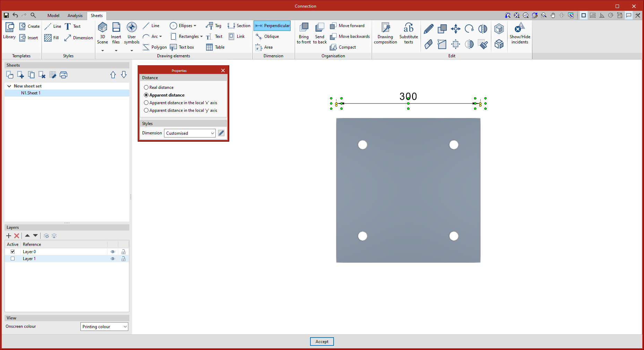Select the Real distance radio option
The image size is (644, 350).
146,87
